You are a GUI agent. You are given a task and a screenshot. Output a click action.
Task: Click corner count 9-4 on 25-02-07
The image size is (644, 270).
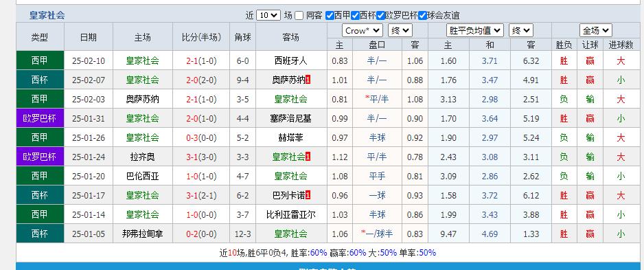[x=242, y=80]
